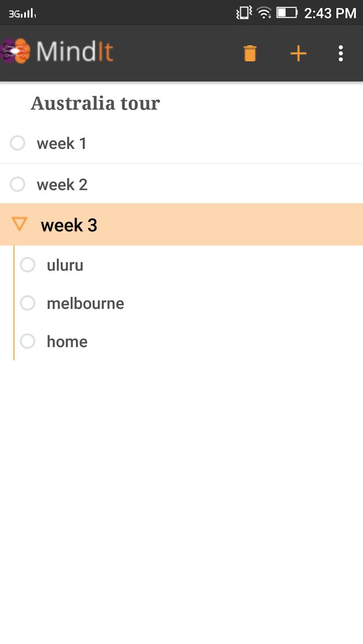The height and width of the screenshot is (644, 363).
Task: Click the circle beside home
Action: pos(28,341)
